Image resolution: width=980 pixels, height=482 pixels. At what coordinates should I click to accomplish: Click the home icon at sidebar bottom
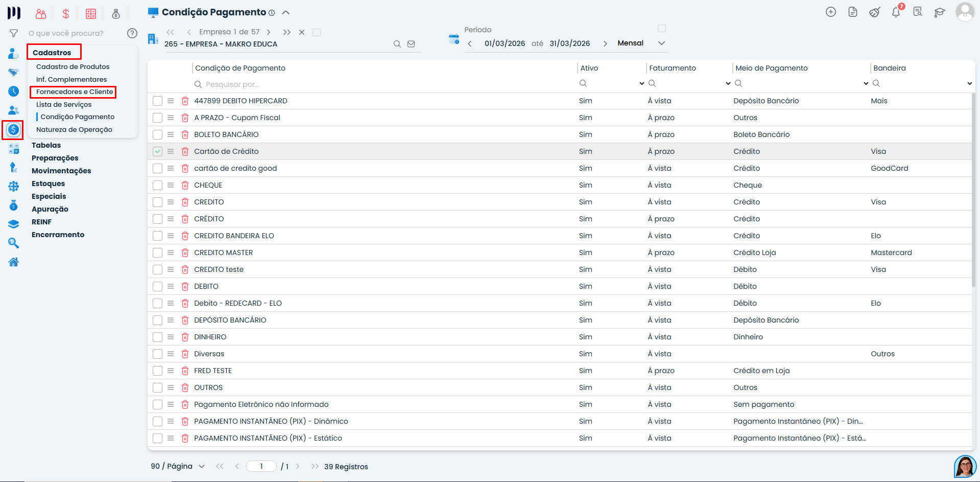pos(13,262)
